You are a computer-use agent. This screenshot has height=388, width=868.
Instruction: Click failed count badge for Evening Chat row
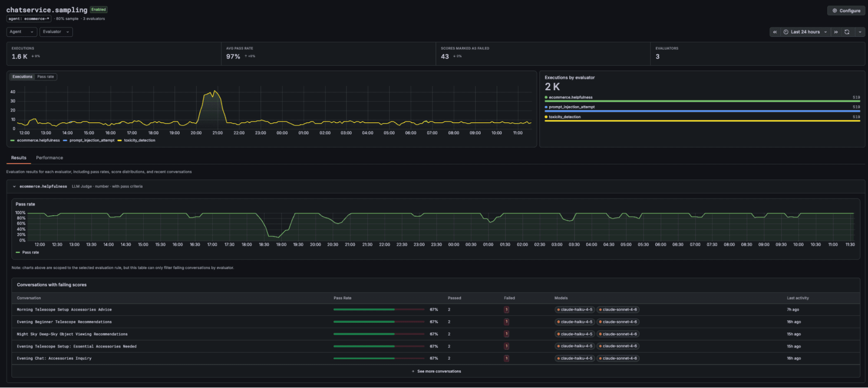click(x=506, y=358)
